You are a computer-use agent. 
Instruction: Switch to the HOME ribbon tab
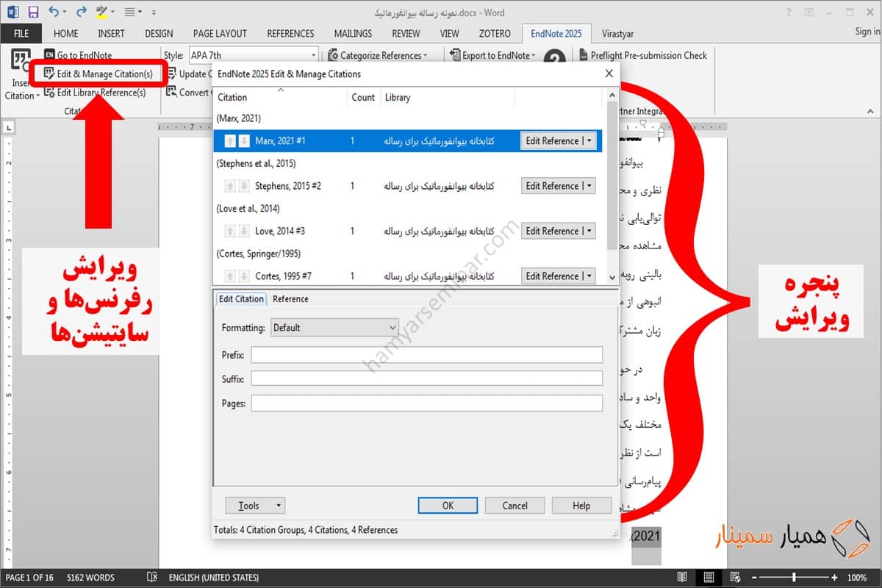65,33
